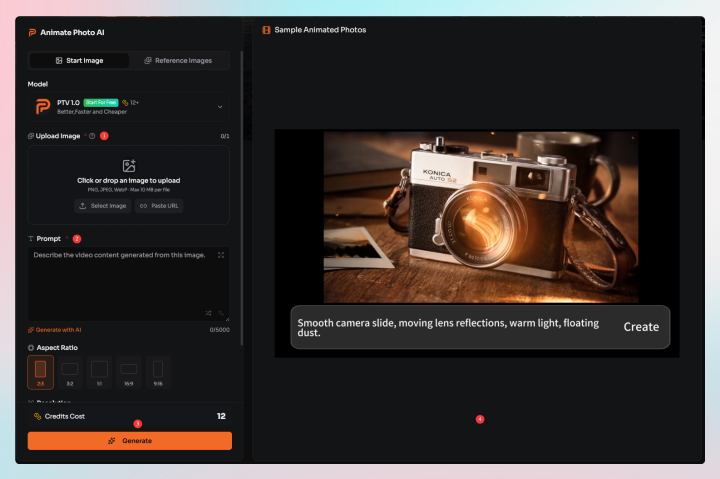The height and width of the screenshot is (479, 720).
Task: Click the Upload Image help info icon
Action: [92, 136]
